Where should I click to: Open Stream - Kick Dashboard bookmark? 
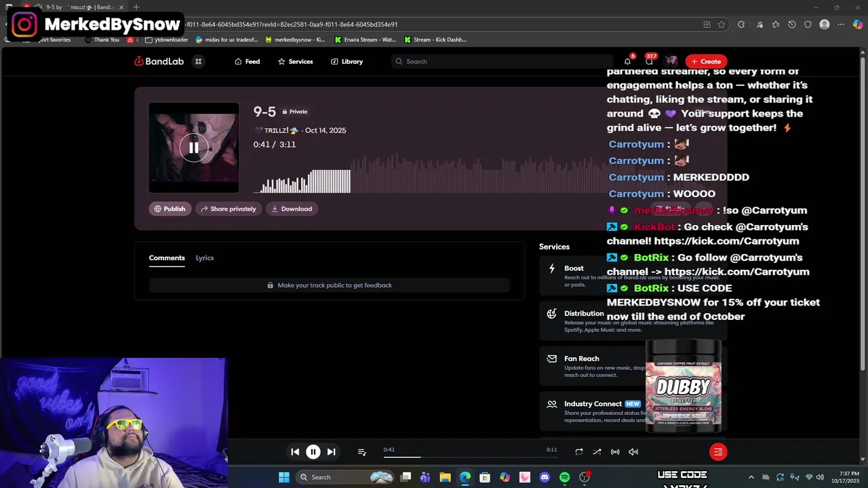[x=435, y=40]
